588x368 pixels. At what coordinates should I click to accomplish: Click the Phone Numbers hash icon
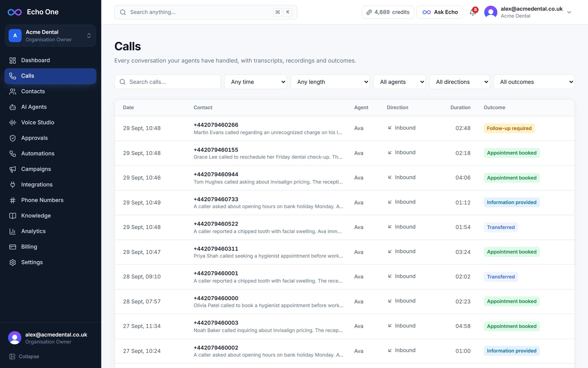pos(12,200)
